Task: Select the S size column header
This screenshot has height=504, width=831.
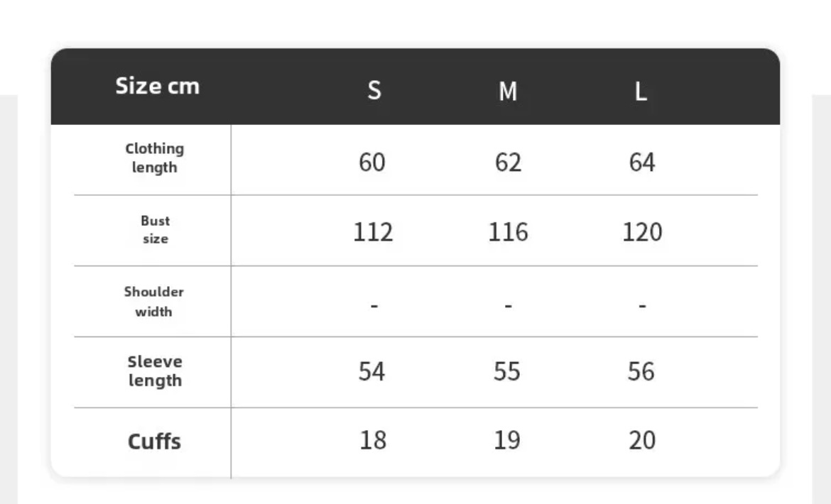Action: point(374,91)
